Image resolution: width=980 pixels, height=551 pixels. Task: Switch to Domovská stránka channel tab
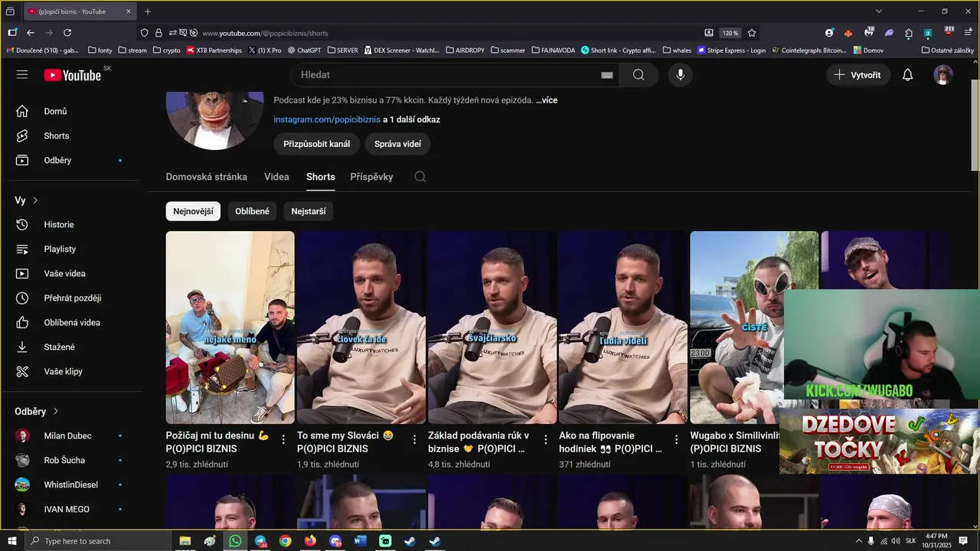click(207, 177)
